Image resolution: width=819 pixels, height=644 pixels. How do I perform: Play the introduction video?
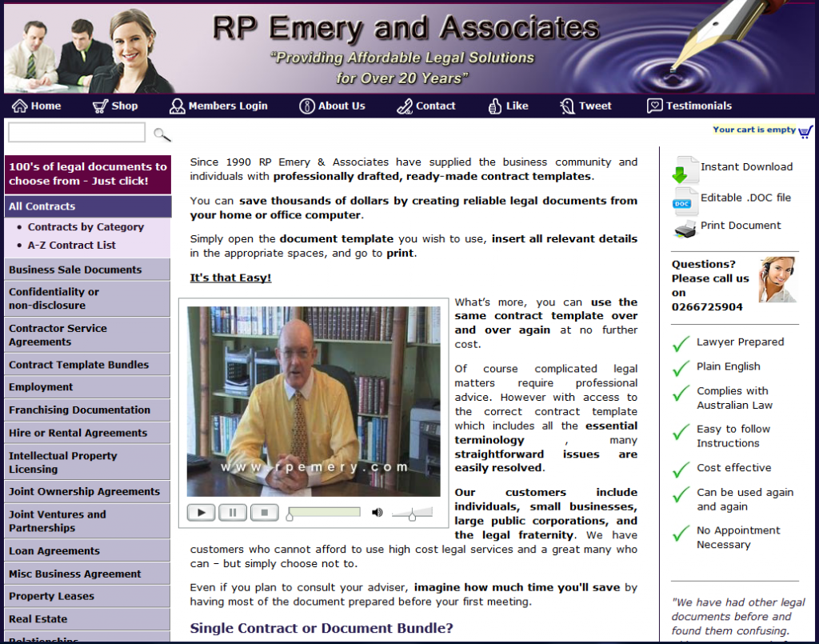pyautogui.click(x=201, y=513)
